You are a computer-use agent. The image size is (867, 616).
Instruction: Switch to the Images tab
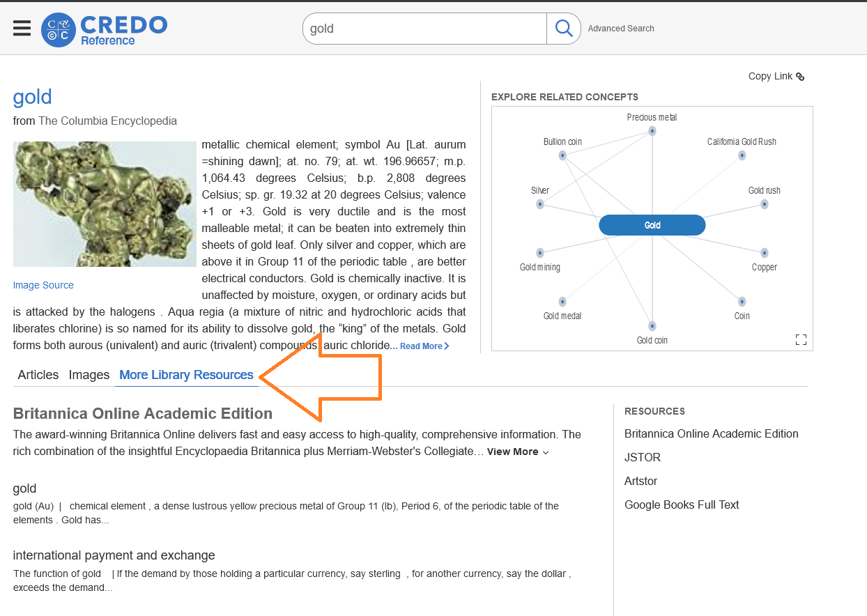(x=89, y=375)
